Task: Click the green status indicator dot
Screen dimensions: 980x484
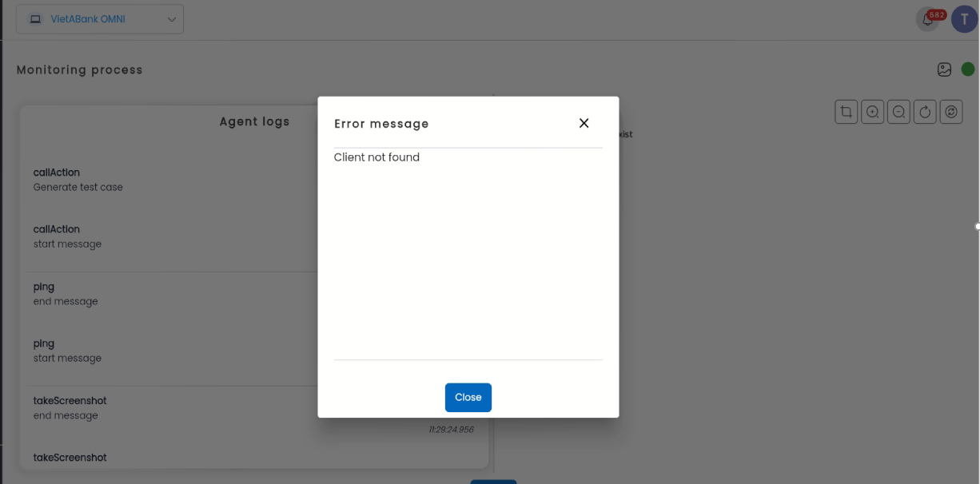Action: tap(967, 69)
